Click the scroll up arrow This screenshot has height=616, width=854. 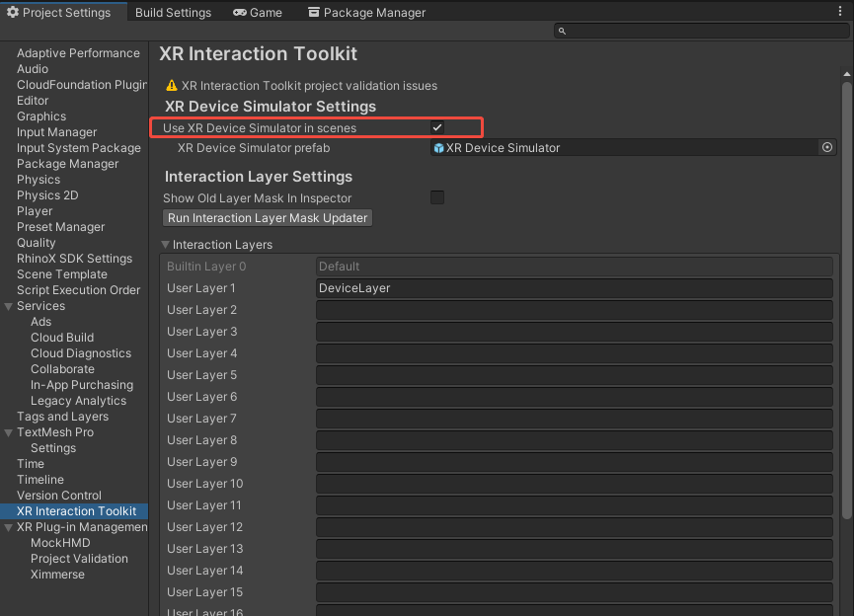pyautogui.click(x=846, y=74)
